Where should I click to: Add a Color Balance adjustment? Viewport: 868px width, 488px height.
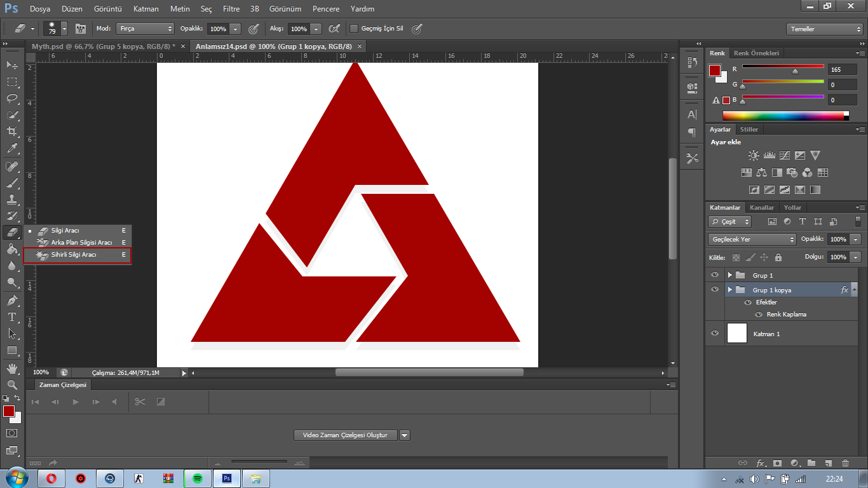pyautogui.click(x=761, y=172)
